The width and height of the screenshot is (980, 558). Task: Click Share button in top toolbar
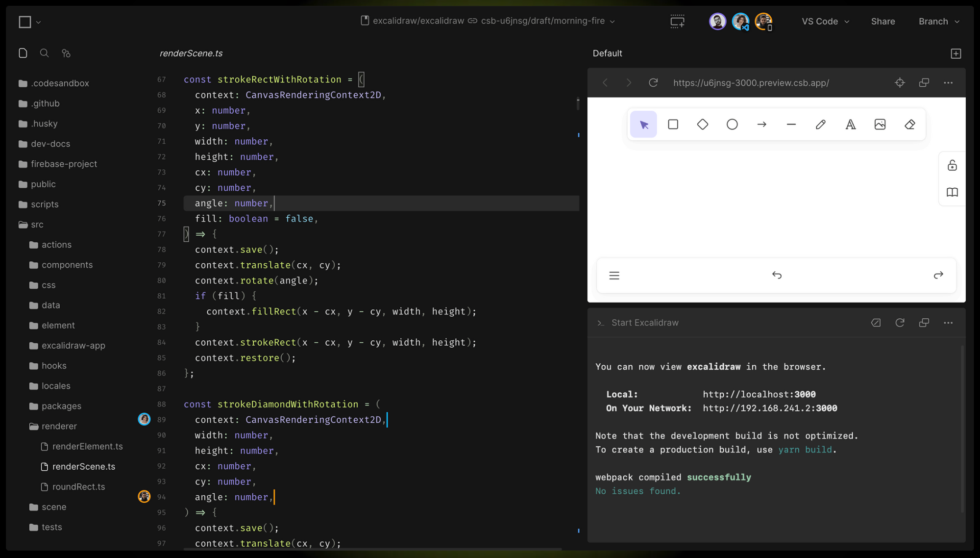coord(882,22)
